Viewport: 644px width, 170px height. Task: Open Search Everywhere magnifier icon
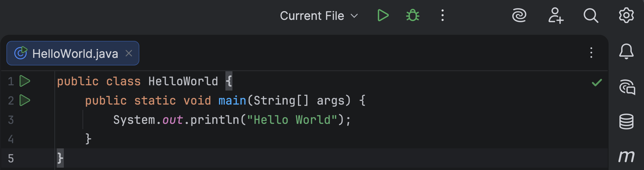point(591,15)
